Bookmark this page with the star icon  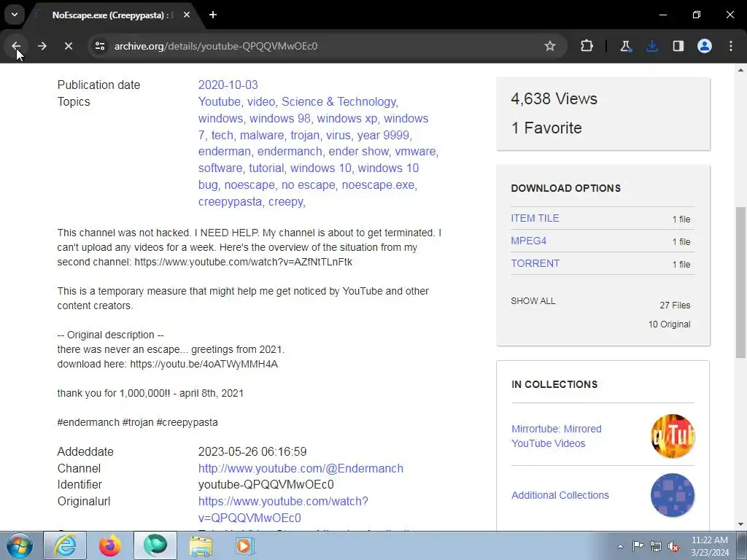[550, 46]
